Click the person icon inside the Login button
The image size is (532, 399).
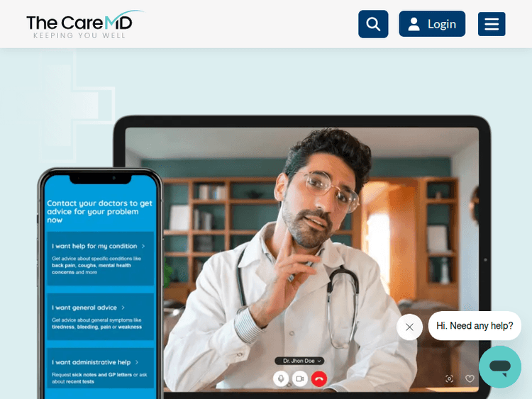click(x=414, y=24)
